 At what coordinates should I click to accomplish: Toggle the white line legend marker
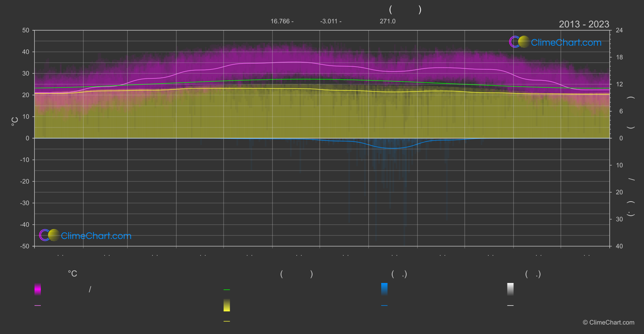pos(511,306)
